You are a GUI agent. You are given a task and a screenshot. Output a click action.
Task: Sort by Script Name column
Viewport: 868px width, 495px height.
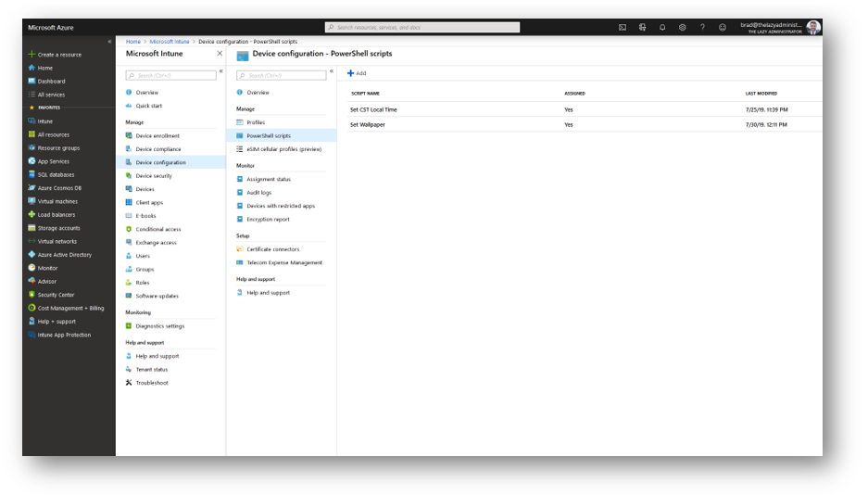click(365, 94)
